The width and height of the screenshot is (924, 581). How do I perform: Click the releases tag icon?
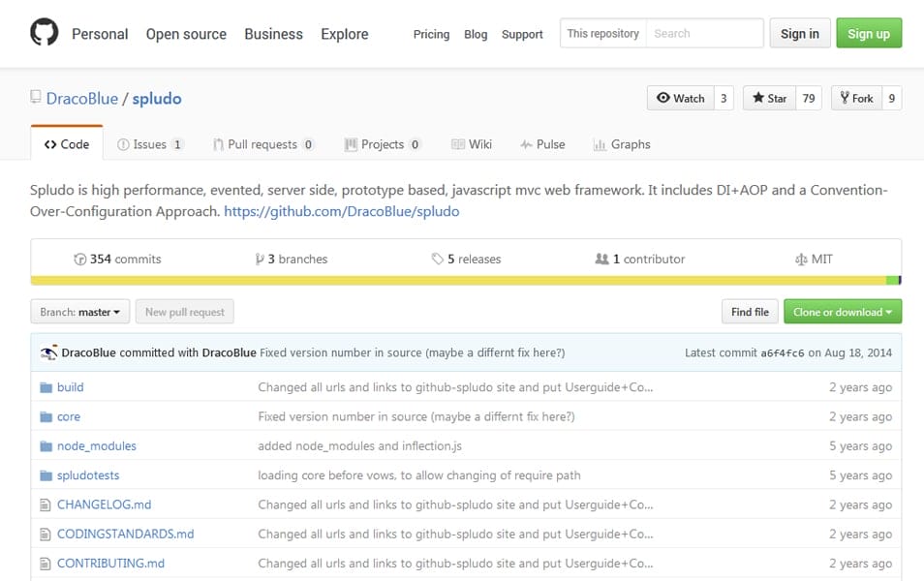coord(436,259)
